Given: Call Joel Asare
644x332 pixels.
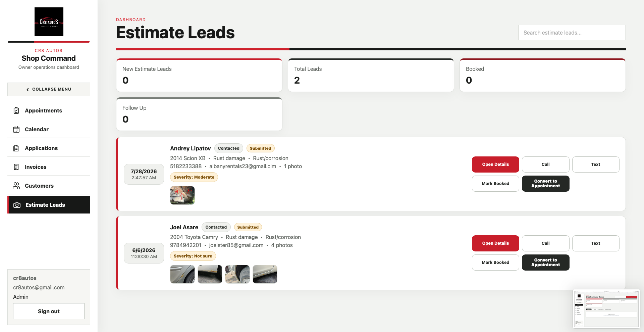Looking at the screenshot, I should click(x=545, y=243).
